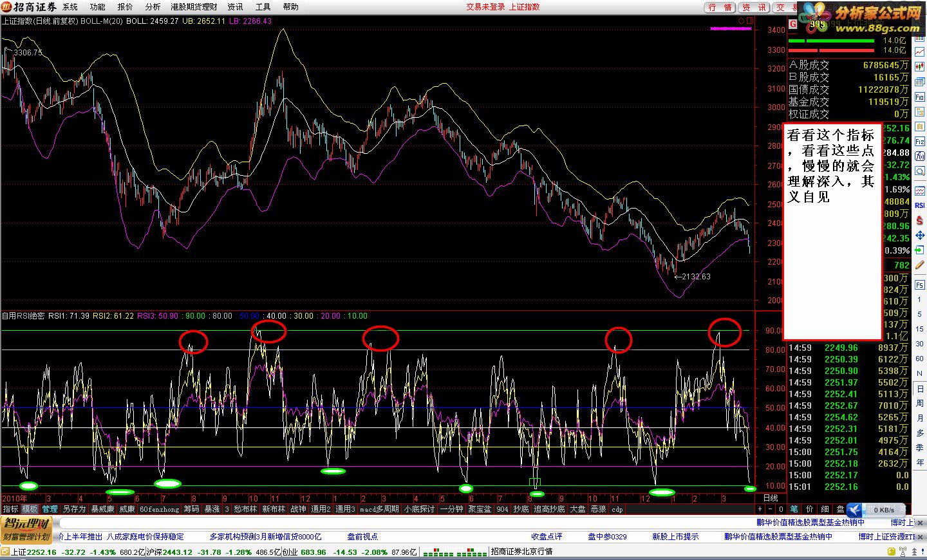Choose the 愁布林 indicator tab

(x=245, y=509)
